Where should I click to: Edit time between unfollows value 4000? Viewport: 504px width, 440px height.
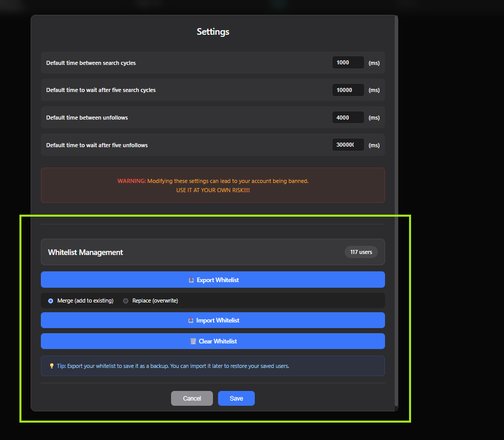click(348, 118)
